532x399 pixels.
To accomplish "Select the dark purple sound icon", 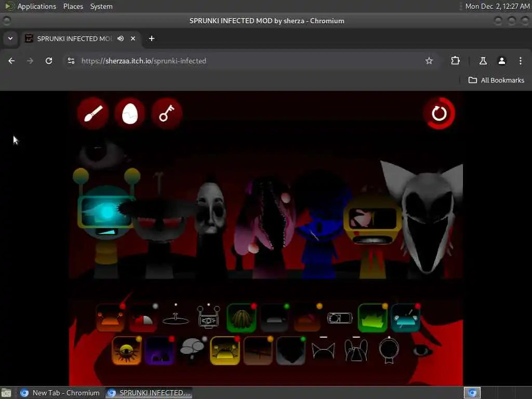I will click(x=159, y=351).
